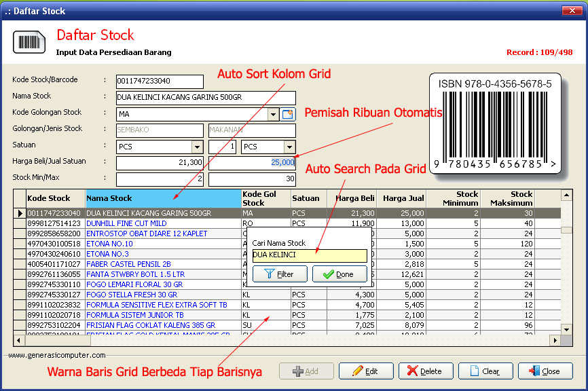Click the Clear button
Image resolution: width=588 pixels, height=391 pixels.
485,371
